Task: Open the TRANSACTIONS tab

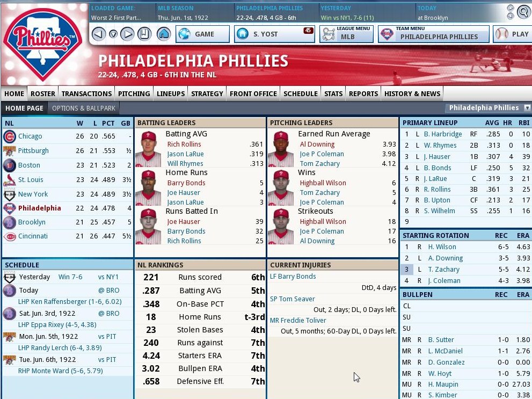Action: tap(86, 94)
